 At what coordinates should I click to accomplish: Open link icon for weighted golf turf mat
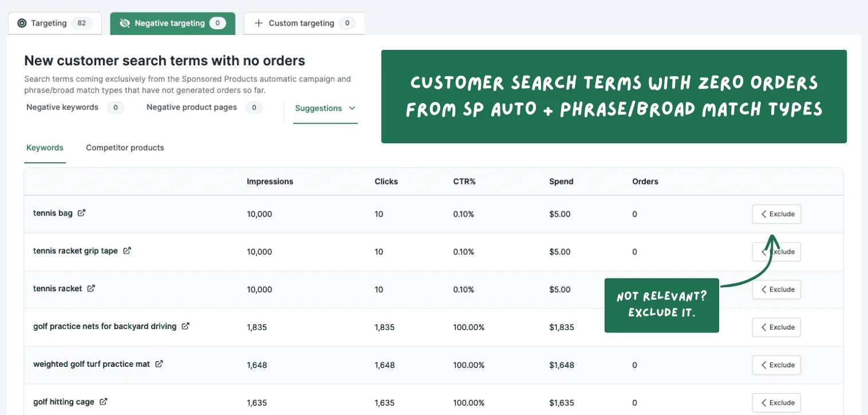159,364
